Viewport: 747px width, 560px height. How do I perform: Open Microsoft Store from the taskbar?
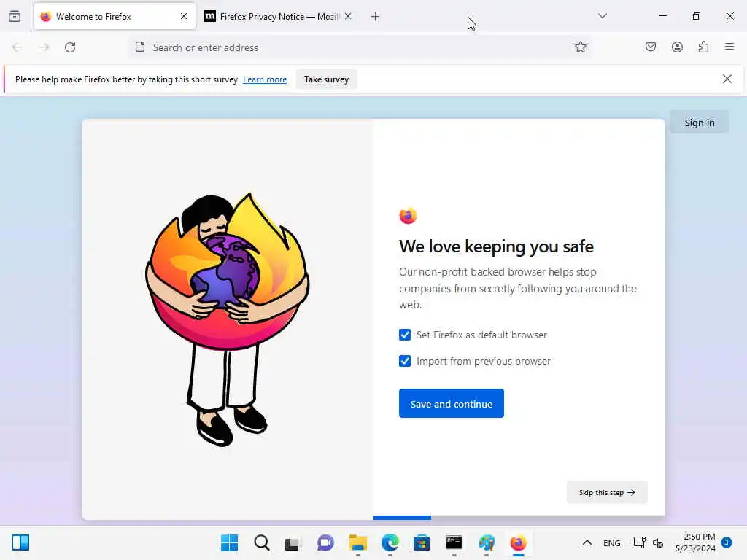pos(422,542)
